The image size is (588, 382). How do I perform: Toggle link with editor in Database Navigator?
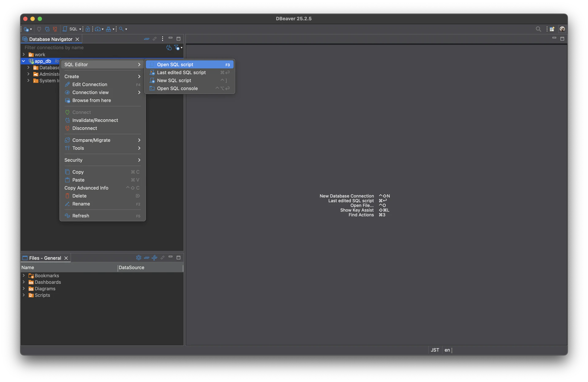pyautogui.click(x=154, y=39)
